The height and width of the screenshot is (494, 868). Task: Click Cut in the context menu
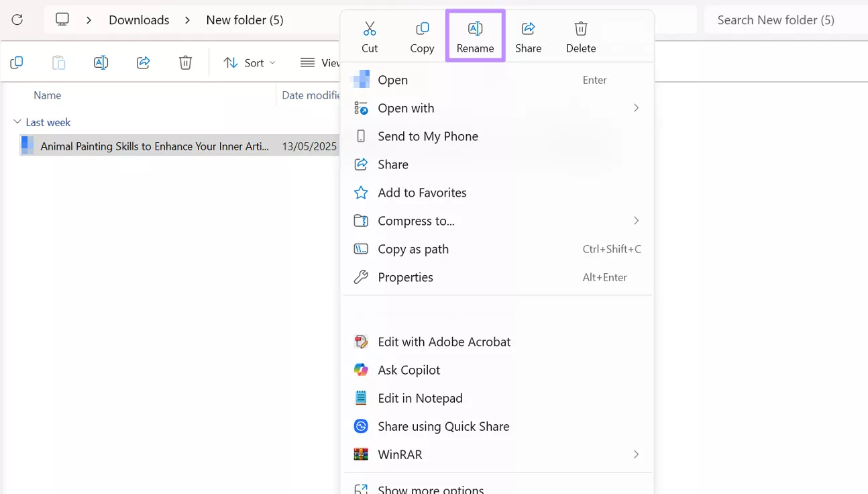pyautogui.click(x=370, y=36)
